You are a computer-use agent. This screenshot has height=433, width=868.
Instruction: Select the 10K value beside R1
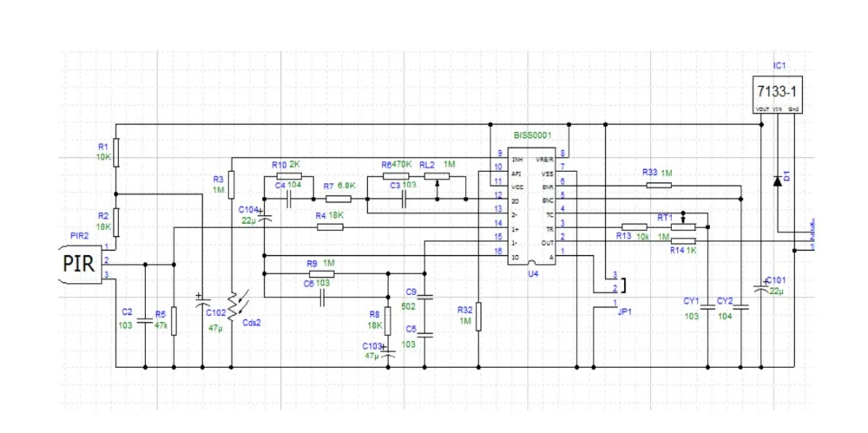coord(105,157)
